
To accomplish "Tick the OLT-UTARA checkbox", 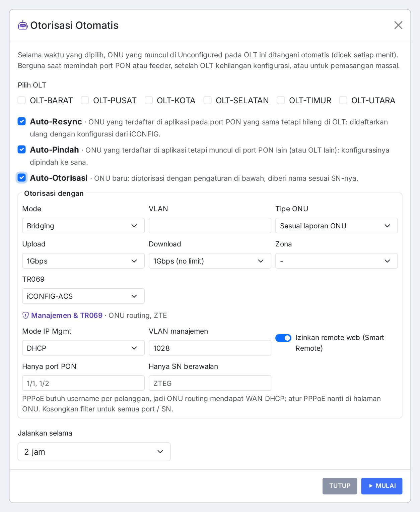I will pyautogui.click(x=343, y=100).
